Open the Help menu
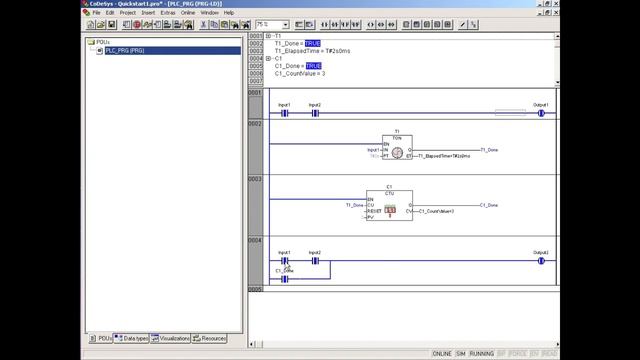640x360 pixels. point(229,13)
